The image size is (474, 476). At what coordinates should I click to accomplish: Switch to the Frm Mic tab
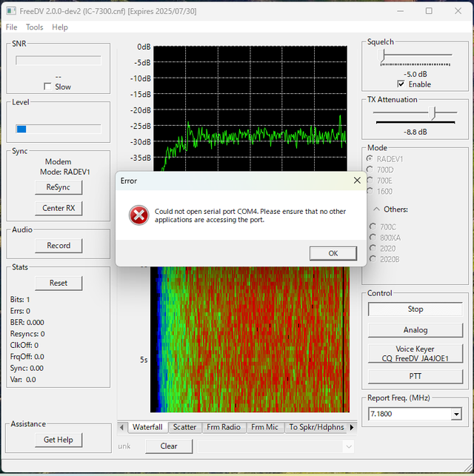pyautogui.click(x=264, y=427)
